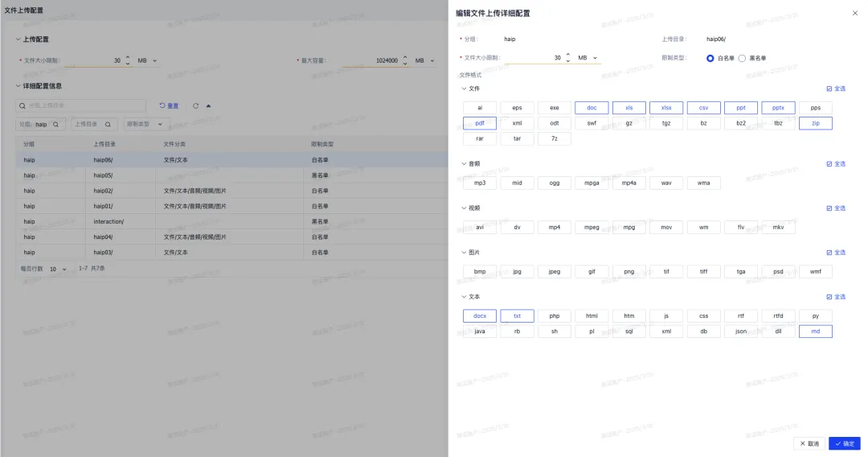Check 全选 for the 文本 section
This screenshot has height=457, width=868.
[x=836, y=297]
